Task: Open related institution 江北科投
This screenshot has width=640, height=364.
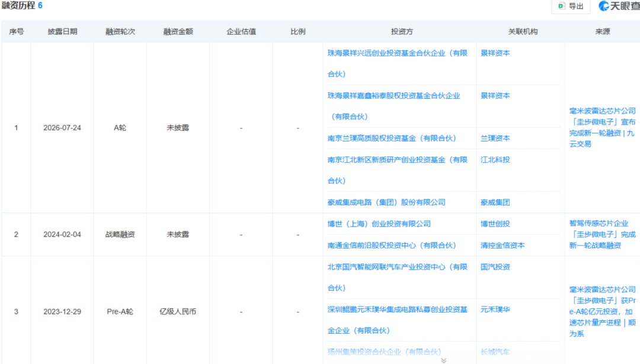Action: (495, 160)
